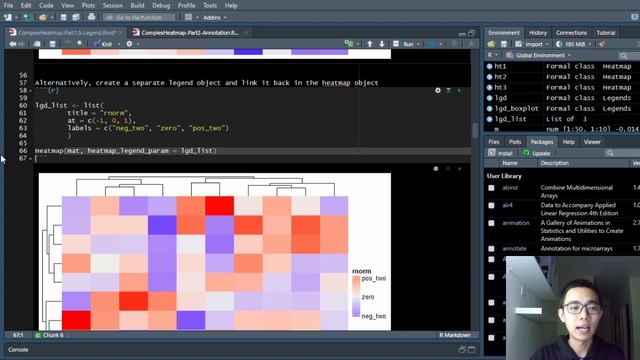Screen dimensions: 640x360
Task: Click the Go to file/function field
Action: pos(139,18)
